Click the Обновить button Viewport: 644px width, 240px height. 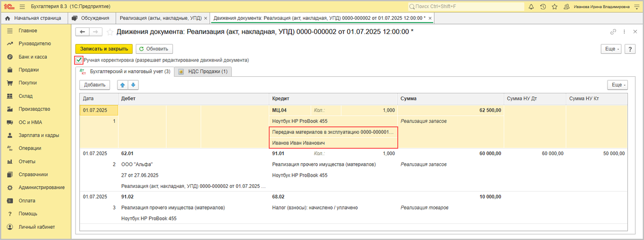154,49
